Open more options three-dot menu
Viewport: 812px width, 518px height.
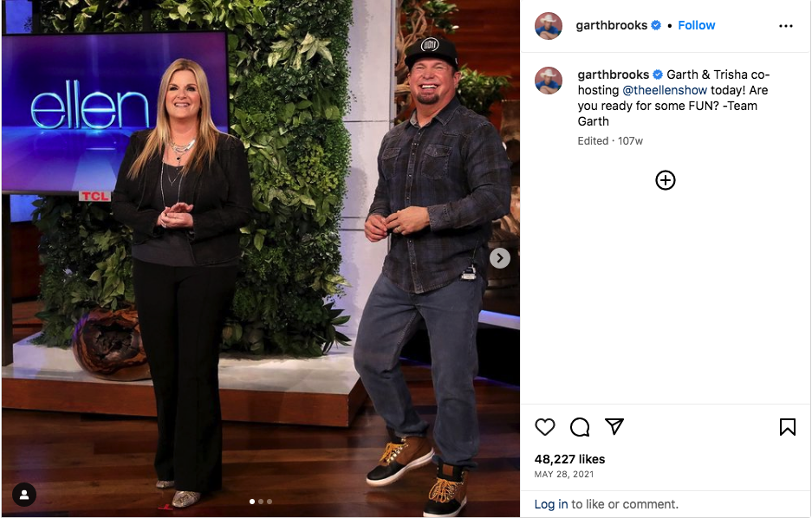(x=786, y=26)
